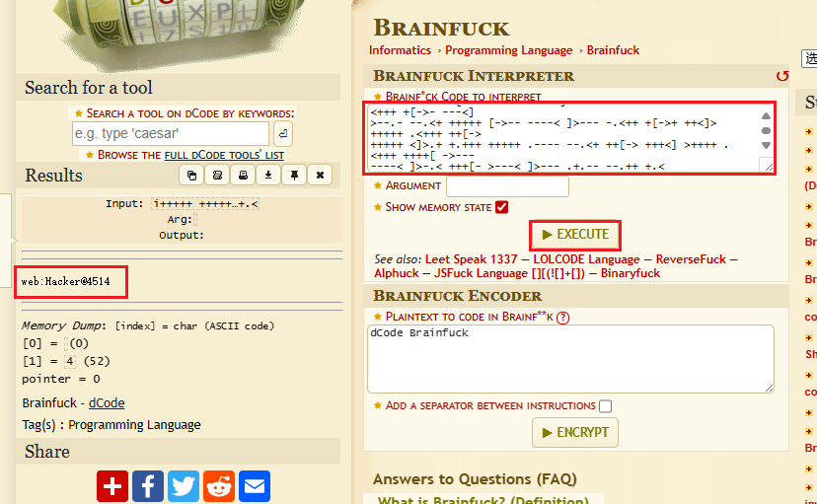Click the 'pointer = 0' memory line
The image size is (817, 504).
click(61, 379)
